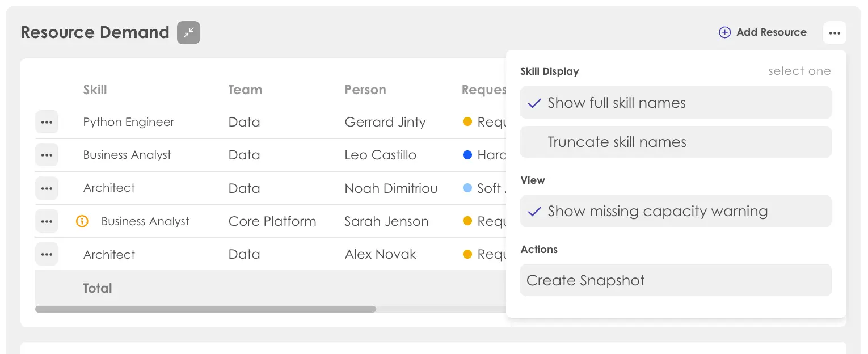Click the horizontal table scrollbar thumb
Image resolution: width=868 pixels, height=354 pixels.
(205, 309)
